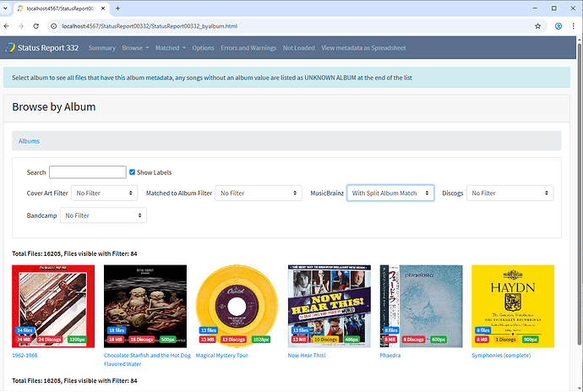Click the Status Report 332 title

[x=48, y=48]
